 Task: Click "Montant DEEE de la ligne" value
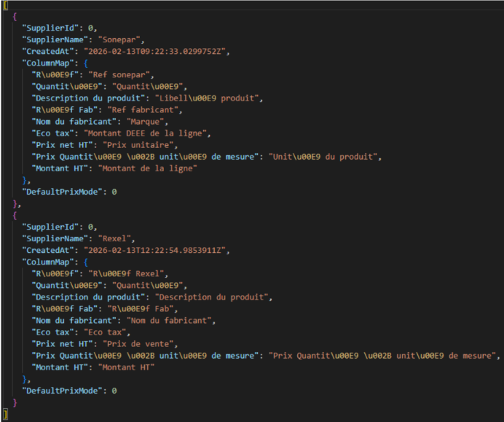(x=147, y=133)
